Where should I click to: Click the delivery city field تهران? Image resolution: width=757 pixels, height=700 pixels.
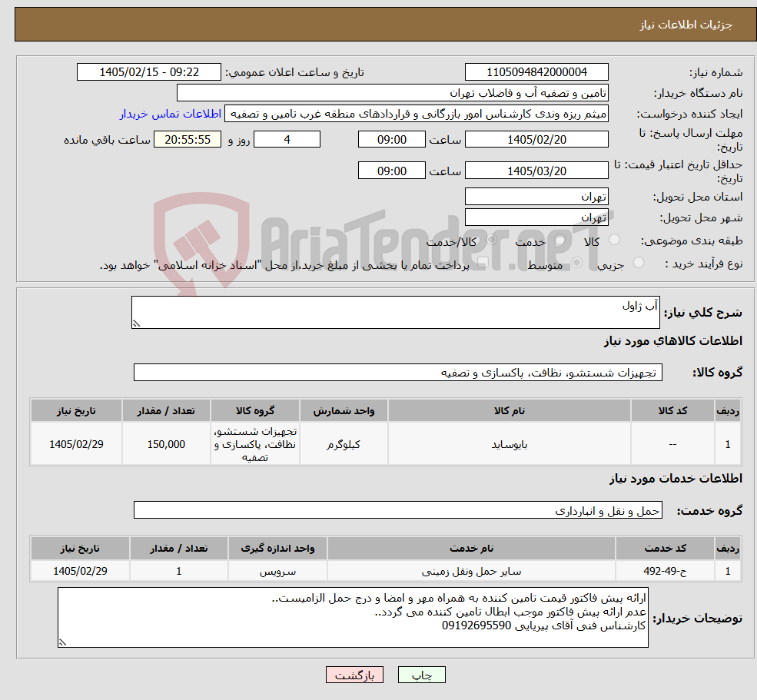pos(536,217)
